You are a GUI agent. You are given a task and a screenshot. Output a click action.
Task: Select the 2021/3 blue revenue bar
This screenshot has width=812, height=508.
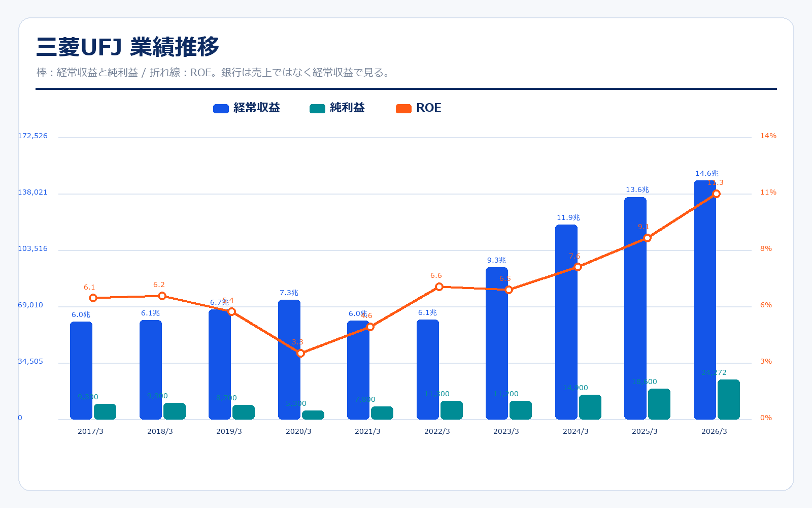358,370
